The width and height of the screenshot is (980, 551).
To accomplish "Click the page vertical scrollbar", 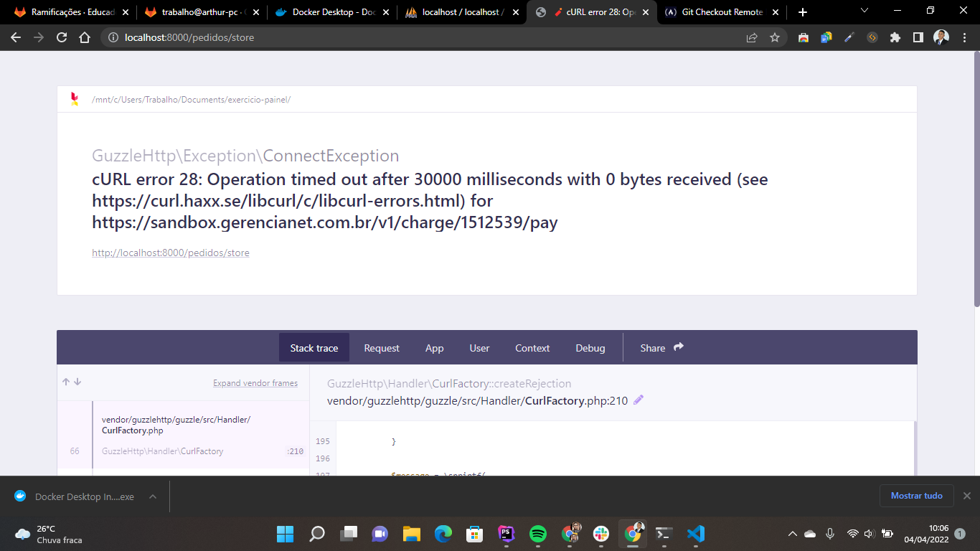I will click(976, 179).
